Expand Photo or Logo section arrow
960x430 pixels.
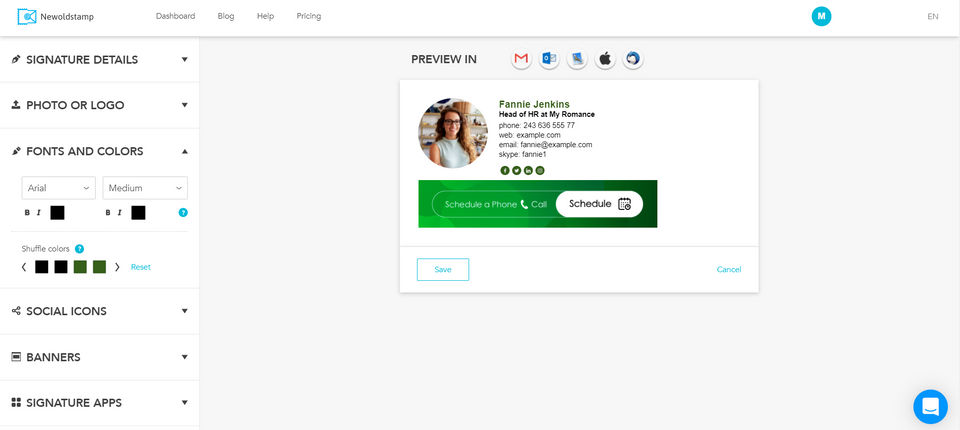(184, 105)
